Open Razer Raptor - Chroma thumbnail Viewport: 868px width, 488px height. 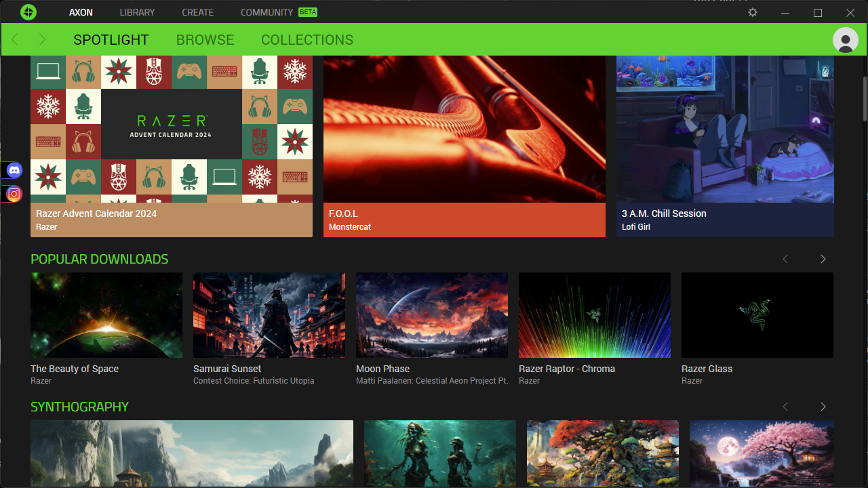click(x=595, y=315)
